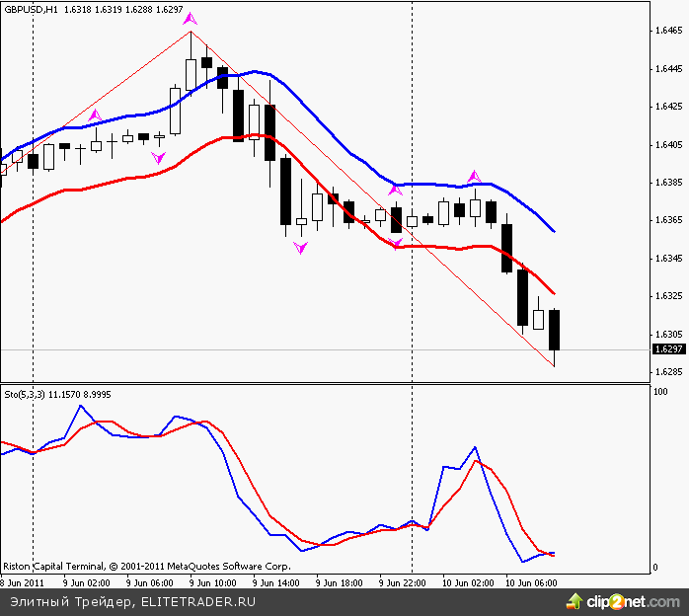This screenshot has height=616, width=689.
Task: Click the down fractal arrow near 9 Jun 06:00
Action: [x=158, y=158]
